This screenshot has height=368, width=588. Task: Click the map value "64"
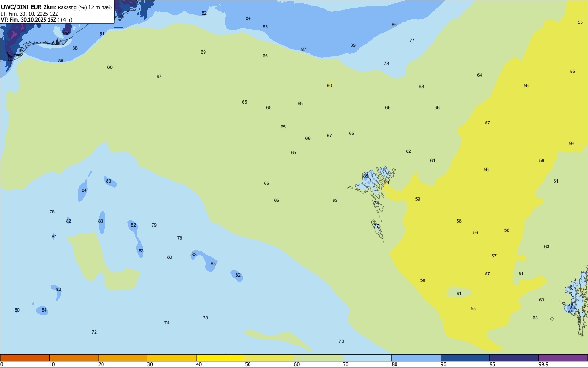click(480, 75)
